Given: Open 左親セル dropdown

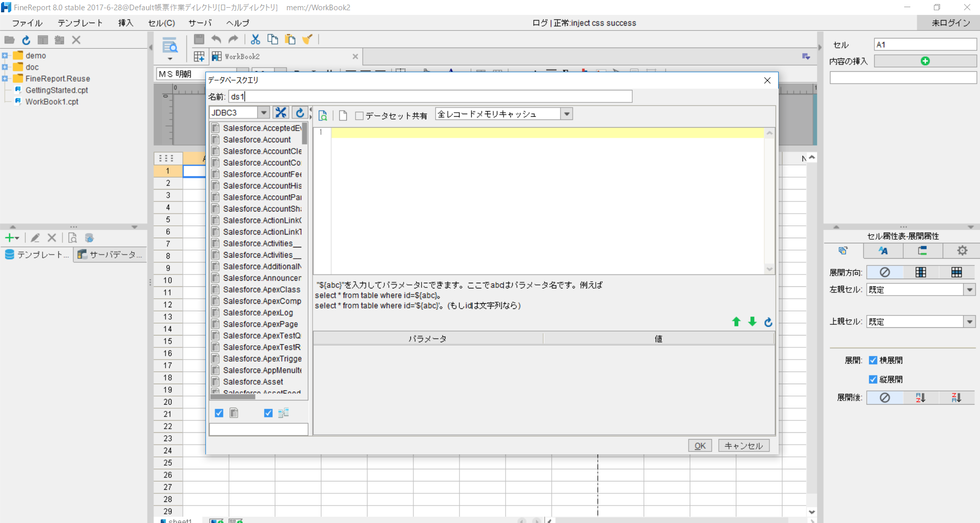Looking at the screenshot, I should point(969,290).
